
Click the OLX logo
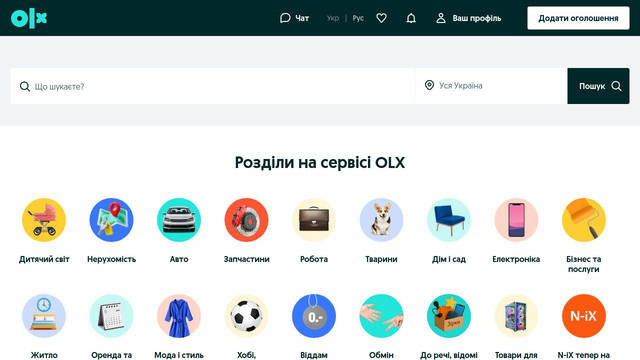(29, 18)
